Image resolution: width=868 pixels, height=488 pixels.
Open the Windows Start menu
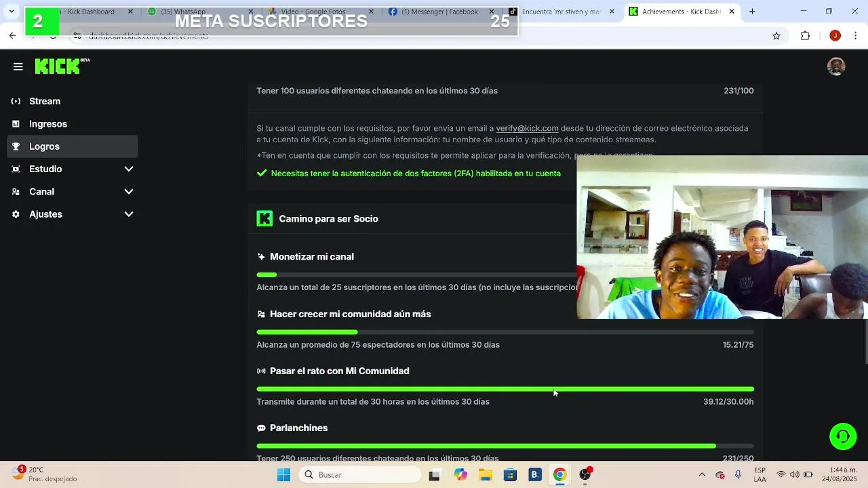(x=283, y=474)
